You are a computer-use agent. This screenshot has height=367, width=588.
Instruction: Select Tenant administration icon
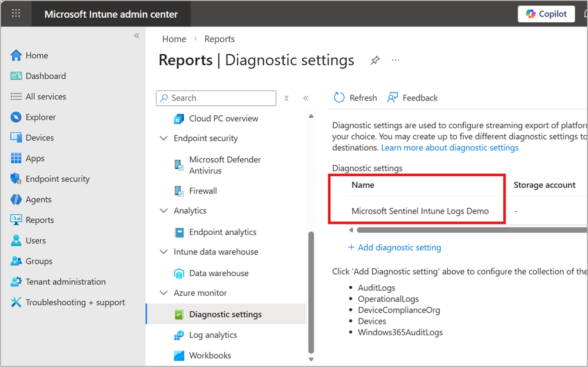click(x=16, y=282)
